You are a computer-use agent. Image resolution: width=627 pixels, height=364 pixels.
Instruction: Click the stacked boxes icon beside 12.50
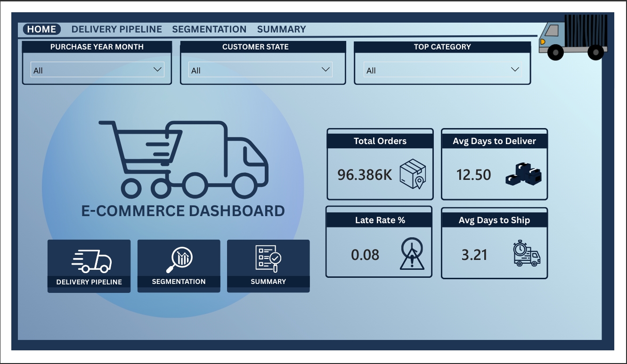pos(523,174)
